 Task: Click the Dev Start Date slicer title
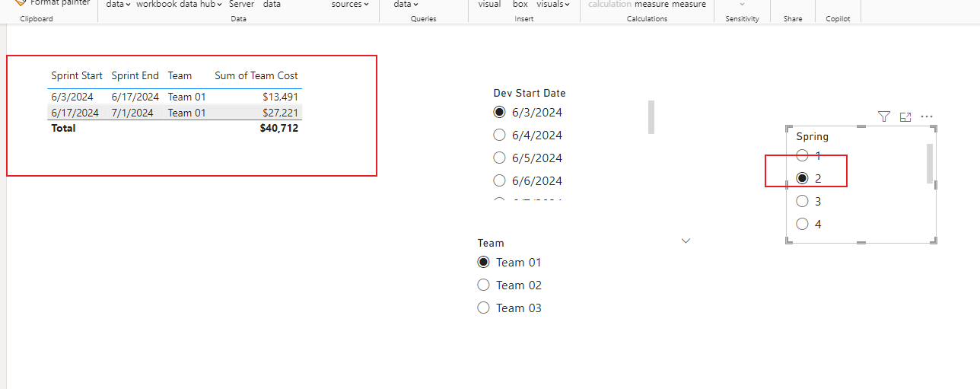530,93
